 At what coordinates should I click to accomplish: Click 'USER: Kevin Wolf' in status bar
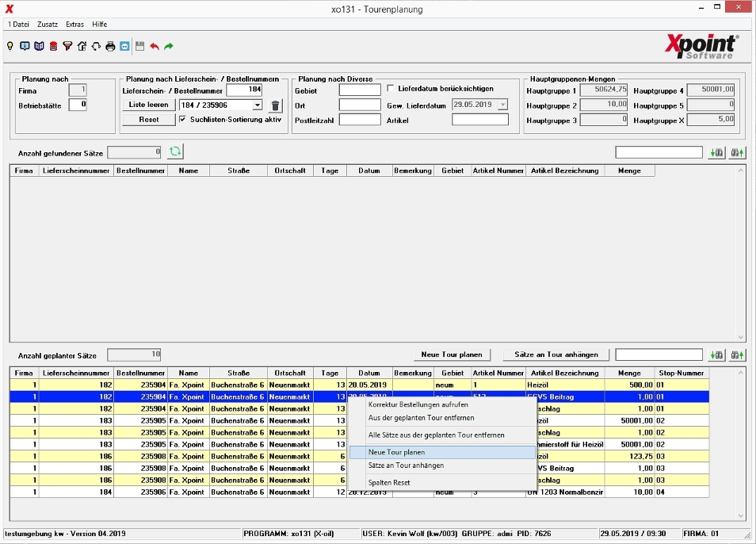click(410, 534)
